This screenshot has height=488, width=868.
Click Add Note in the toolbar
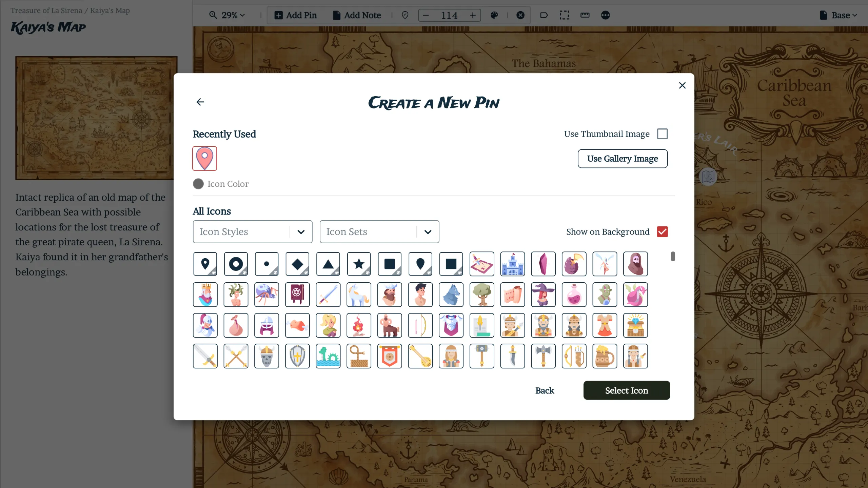(x=357, y=15)
